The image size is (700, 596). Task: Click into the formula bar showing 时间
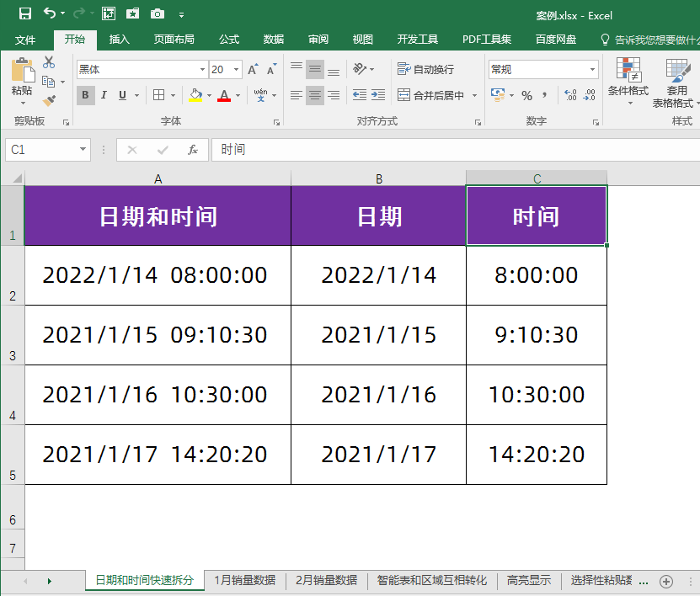(x=456, y=150)
